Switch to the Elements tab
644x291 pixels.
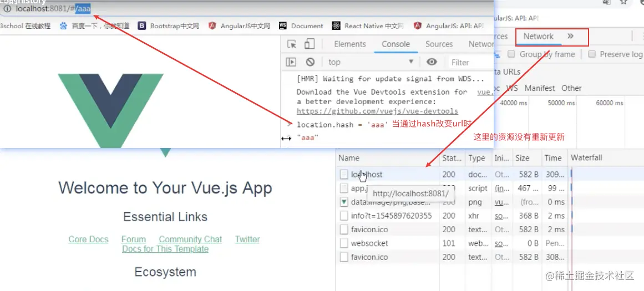point(350,44)
